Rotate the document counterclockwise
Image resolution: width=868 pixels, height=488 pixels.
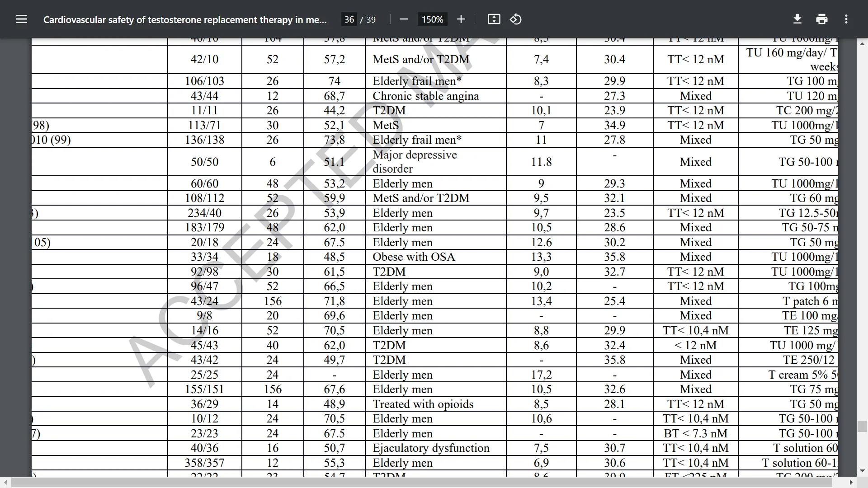(x=516, y=19)
